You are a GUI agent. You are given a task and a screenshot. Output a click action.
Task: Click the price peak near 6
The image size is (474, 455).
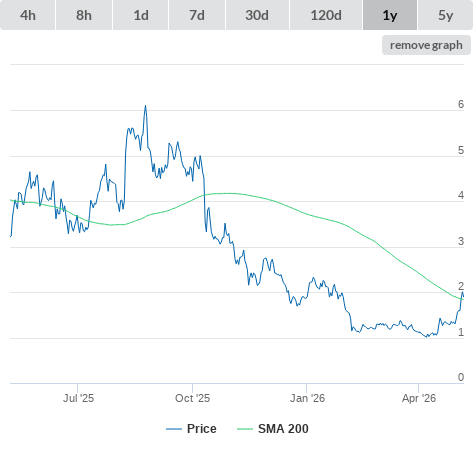click(x=145, y=106)
